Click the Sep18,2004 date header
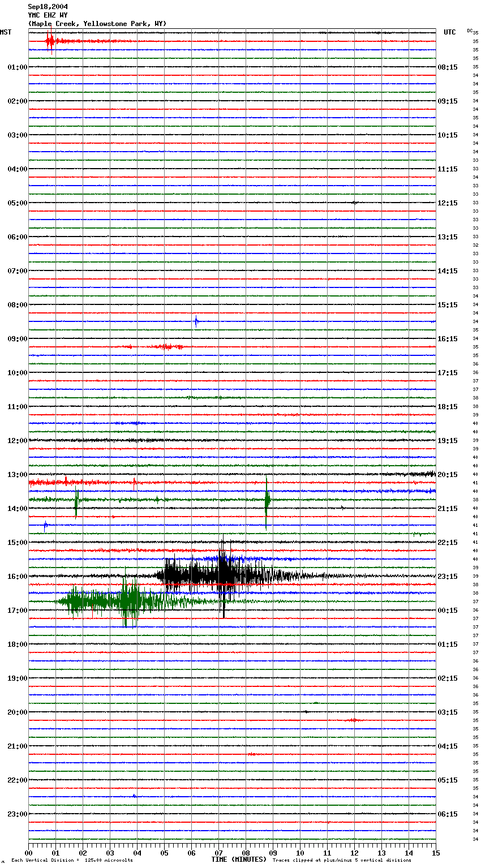Screen dimensions: 481x868 (x=48, y=7)
